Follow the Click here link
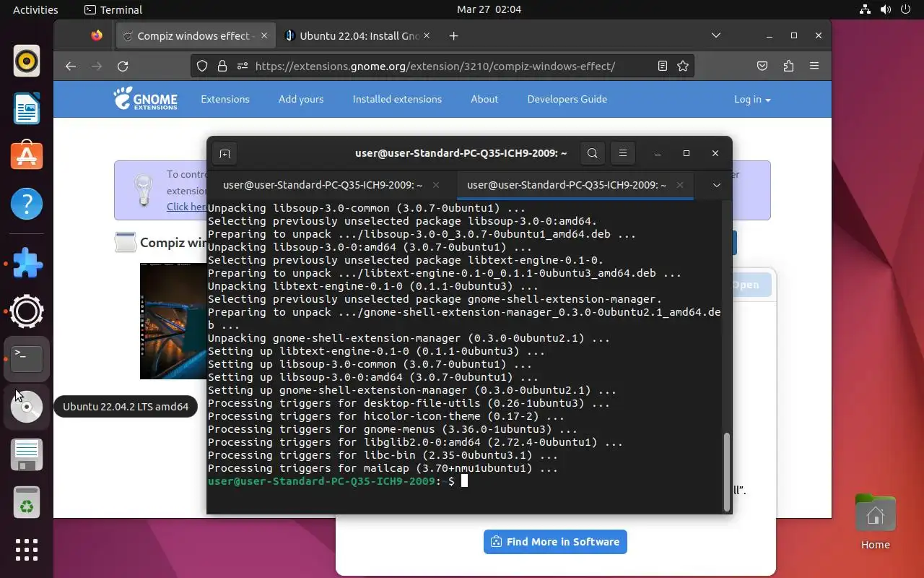 [187, 207]
